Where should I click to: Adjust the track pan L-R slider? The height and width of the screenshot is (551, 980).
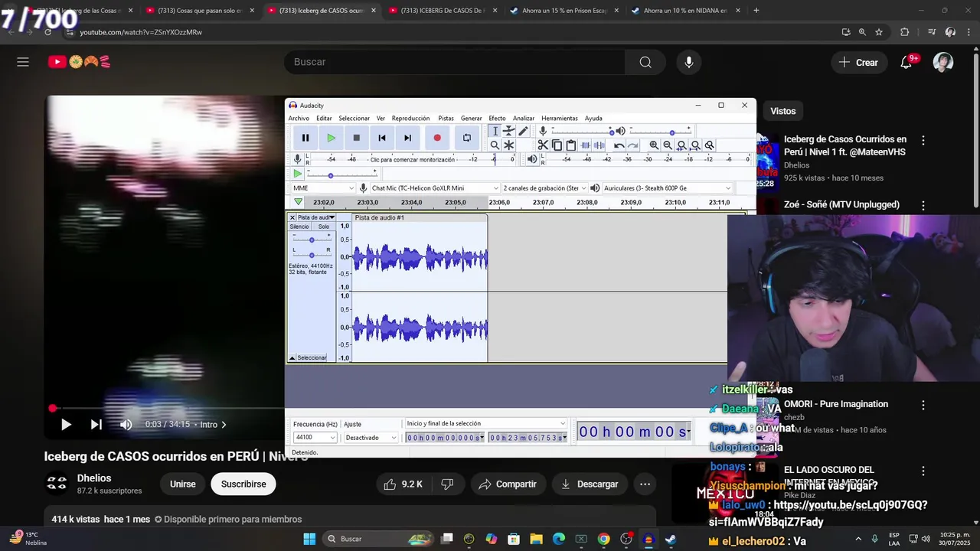[312, 255]
